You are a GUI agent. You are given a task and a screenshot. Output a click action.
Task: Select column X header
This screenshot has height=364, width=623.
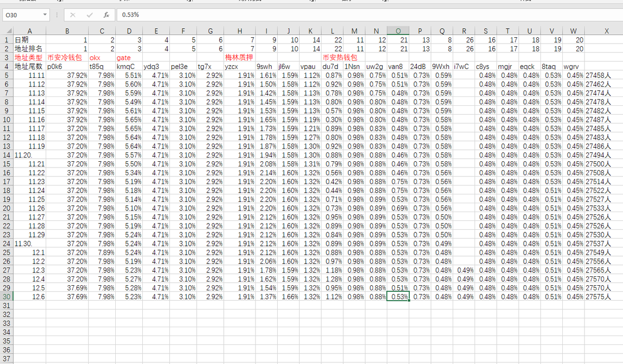606,31
